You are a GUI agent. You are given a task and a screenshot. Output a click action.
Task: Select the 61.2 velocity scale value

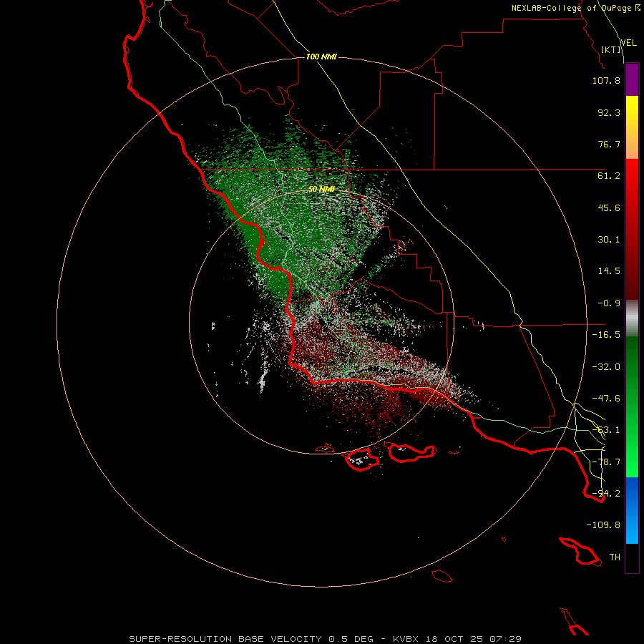click(x=609, y=176)
